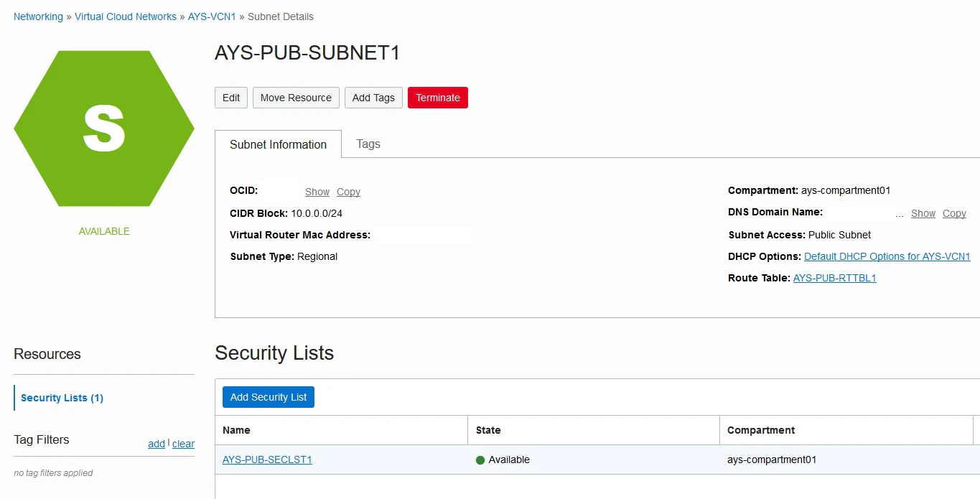Click the Public Subnet access value
Image resolution: width=980 pixels, height=499 pixels.
839,235
